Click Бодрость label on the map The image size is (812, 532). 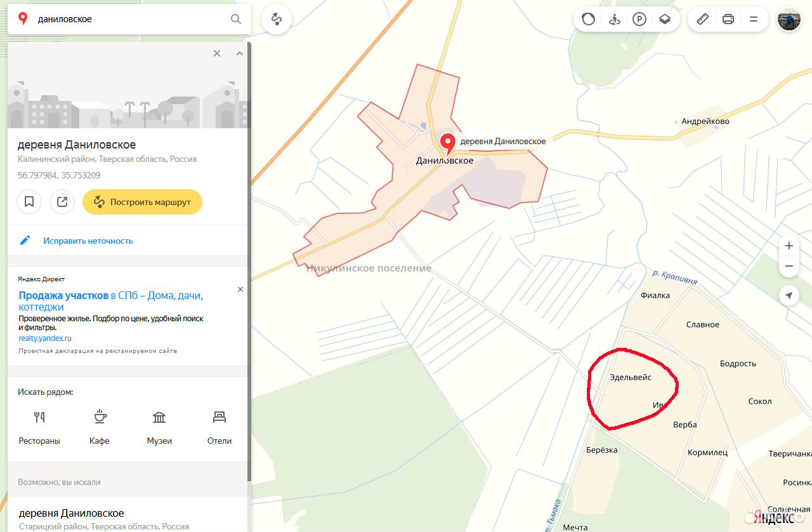tap(738, 364)
